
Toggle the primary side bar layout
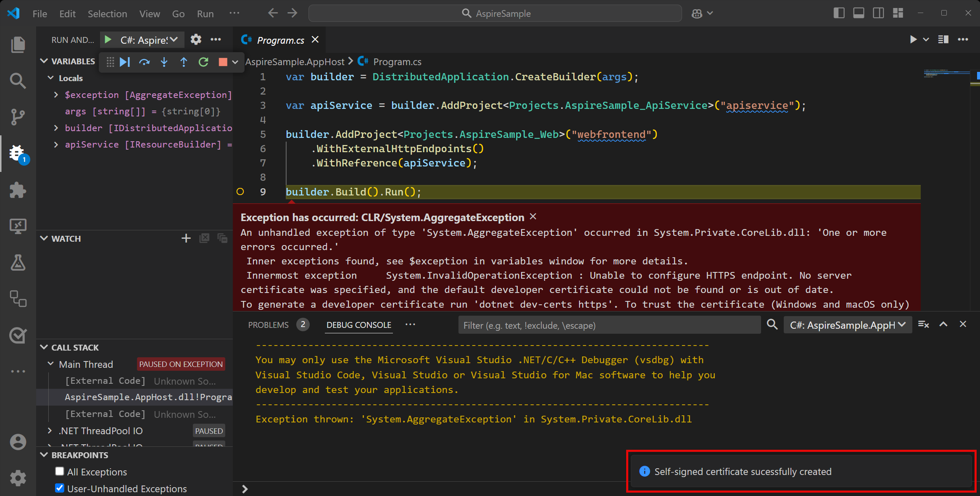pos(839,13)
